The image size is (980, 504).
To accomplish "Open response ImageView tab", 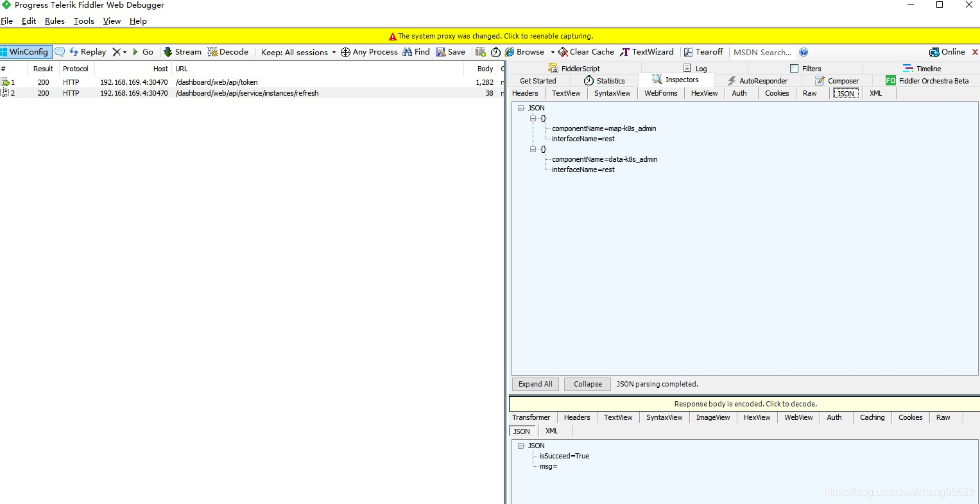I will 713,417.
